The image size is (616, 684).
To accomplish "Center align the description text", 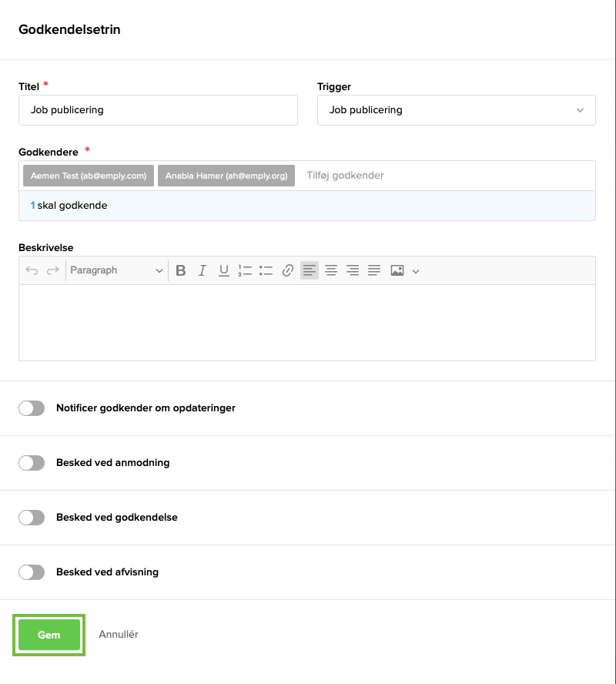I will (x=331, y=270).
